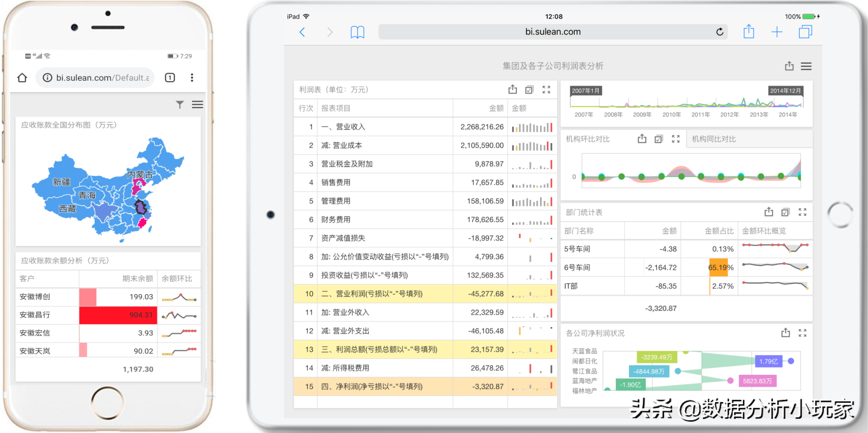
Task: Tap Safari's share icon in the browser toolbar
Action: coord(749,32)
